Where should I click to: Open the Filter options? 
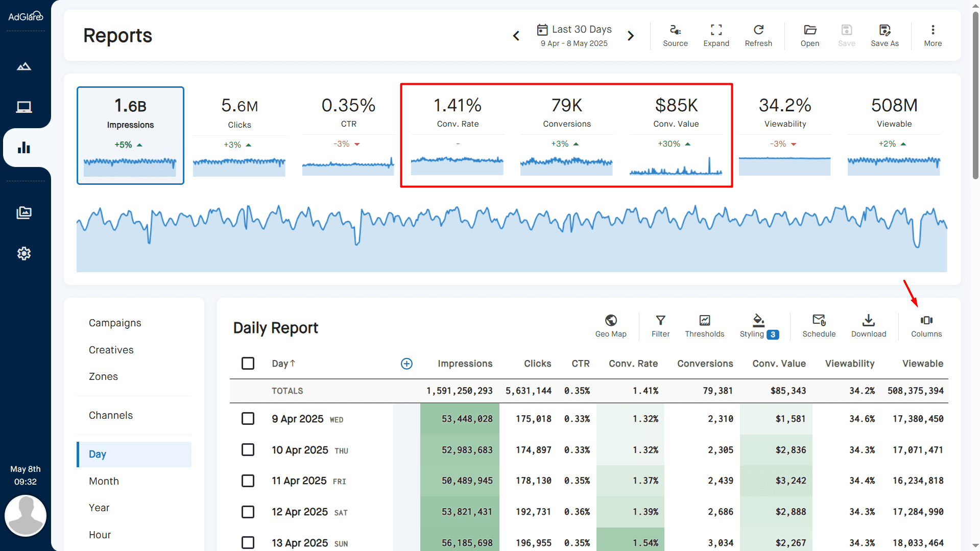point(660,326)
